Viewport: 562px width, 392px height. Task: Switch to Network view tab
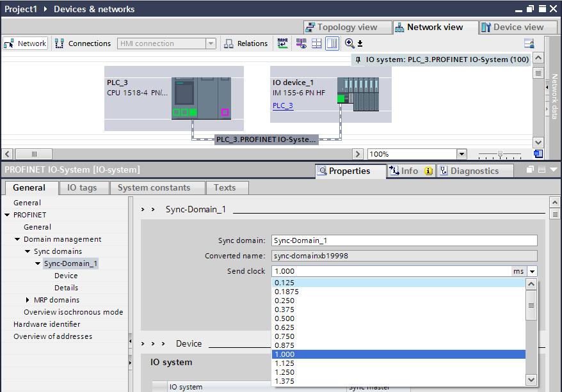pyautogui.click(x=435, y=27)
